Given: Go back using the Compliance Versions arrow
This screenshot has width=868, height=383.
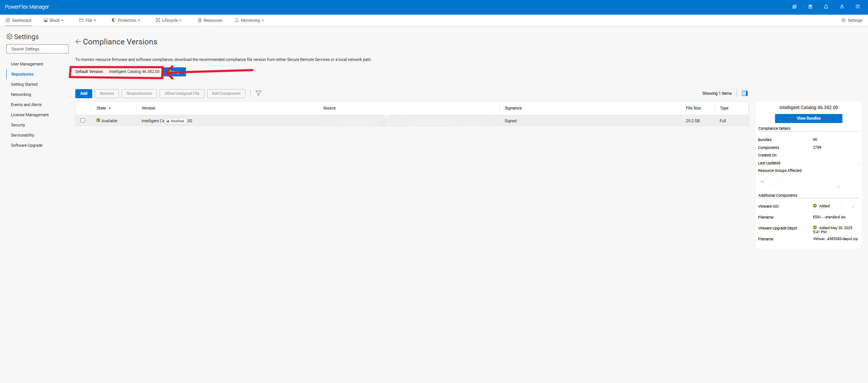Looking at the screenshot, I should click(78, 41).
